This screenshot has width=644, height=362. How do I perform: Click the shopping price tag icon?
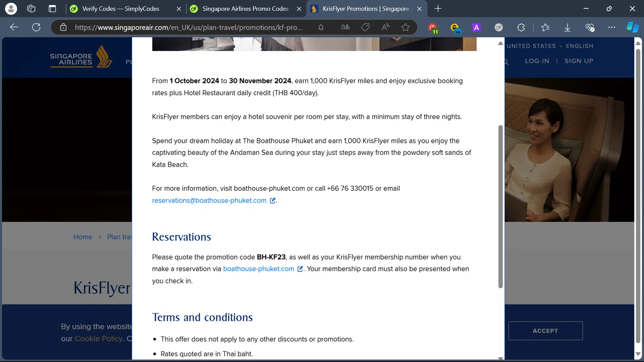(365, 27)
